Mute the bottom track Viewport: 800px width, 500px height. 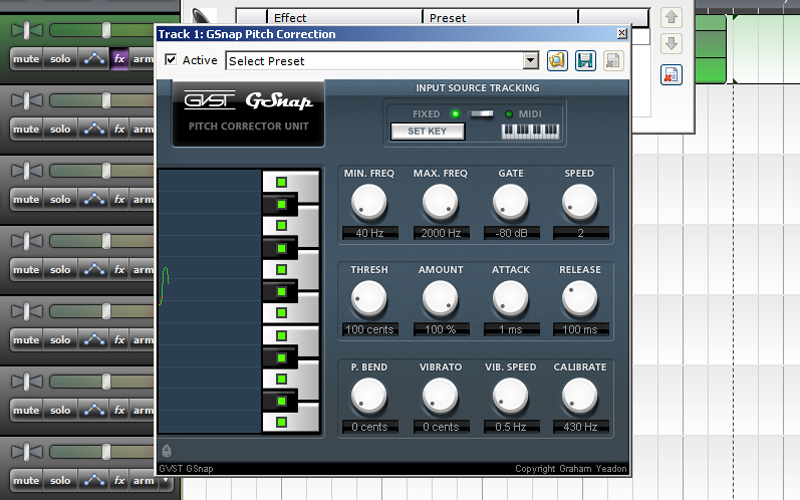(x=26, y=481)
